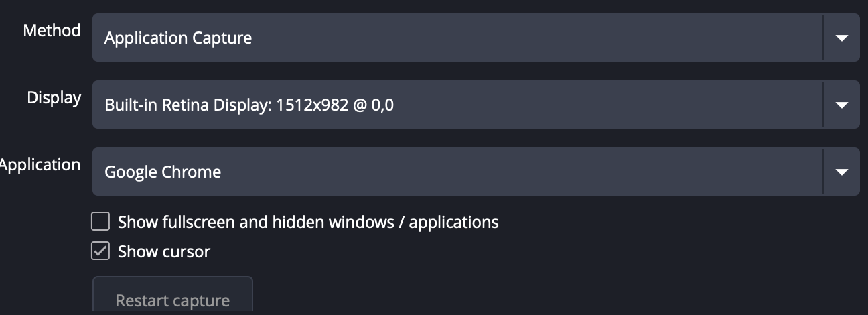Screen dimensions: 868x315
Task: Select the Application Capture method text
Action: click(x=178, y=38)
